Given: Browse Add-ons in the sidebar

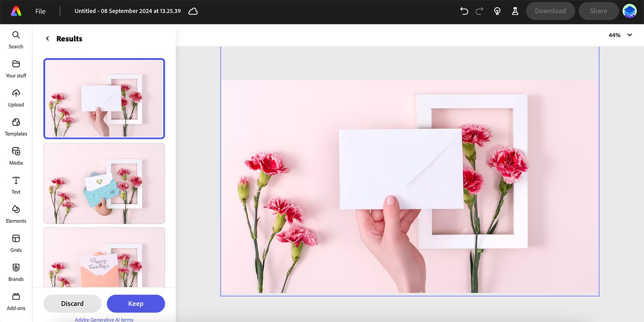Looking at the screenshot, I should pos(16,301).
